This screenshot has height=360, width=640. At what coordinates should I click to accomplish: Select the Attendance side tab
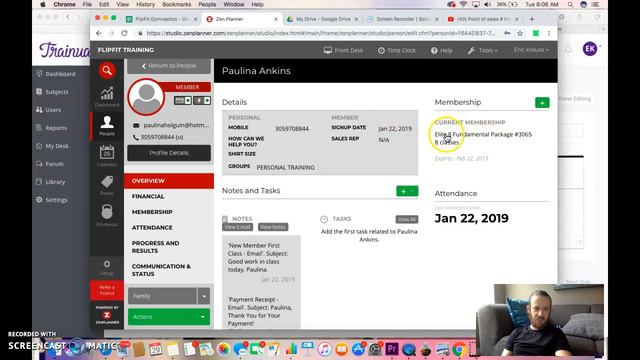pos(152,227)
